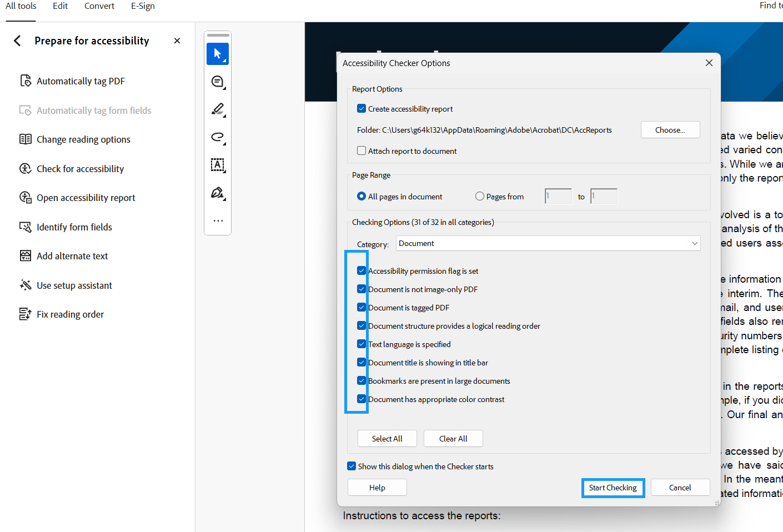
Task: Click the Automatically tag form fields icon
Action: [26, 111]
